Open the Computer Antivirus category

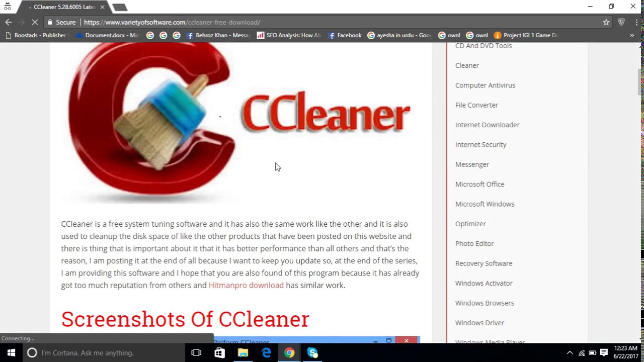[485, 85]
